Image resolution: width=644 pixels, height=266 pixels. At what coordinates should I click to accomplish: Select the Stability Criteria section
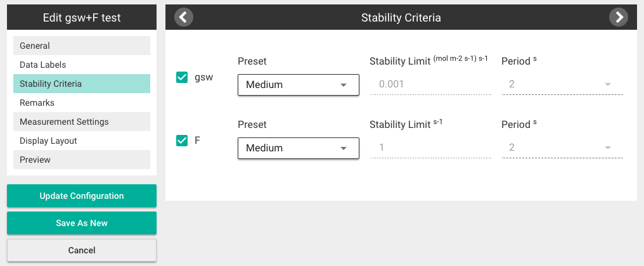[82, 84]
